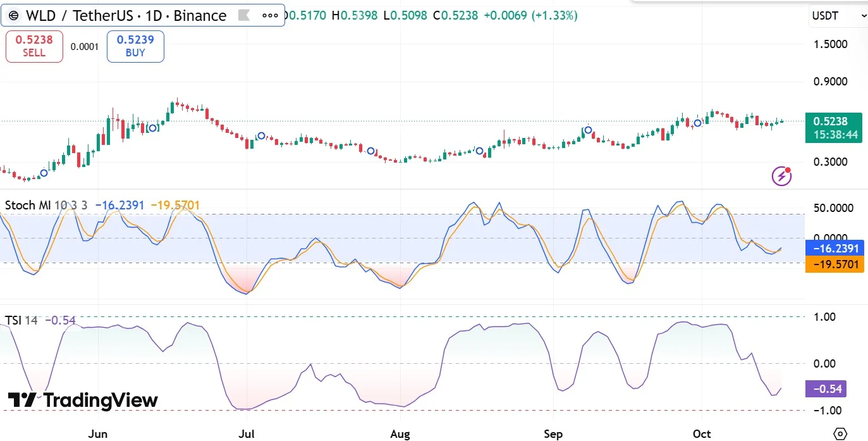This screenshot has height=441, width=868.
Task: Open chart settings gear icon at bottom right
Action: pos(840,433)
